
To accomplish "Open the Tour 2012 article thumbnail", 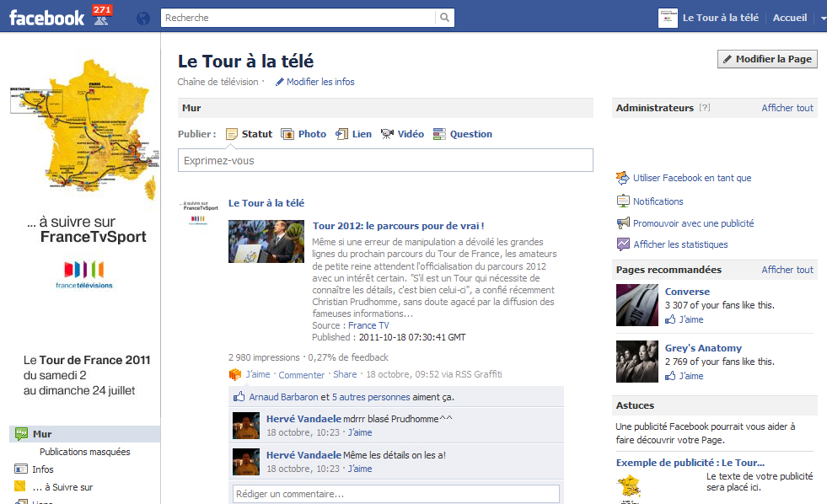I will [266, 241].
